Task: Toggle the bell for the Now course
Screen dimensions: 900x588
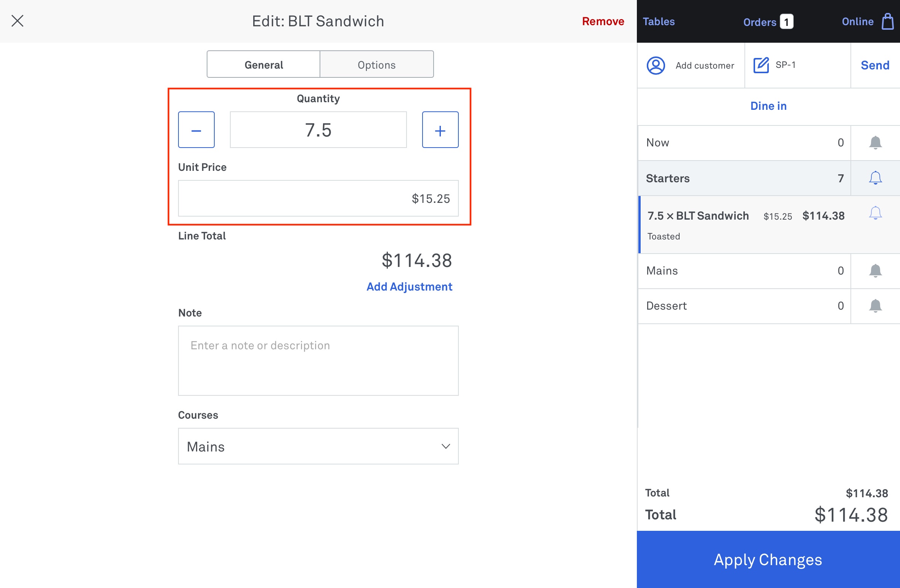Action: 875,143
